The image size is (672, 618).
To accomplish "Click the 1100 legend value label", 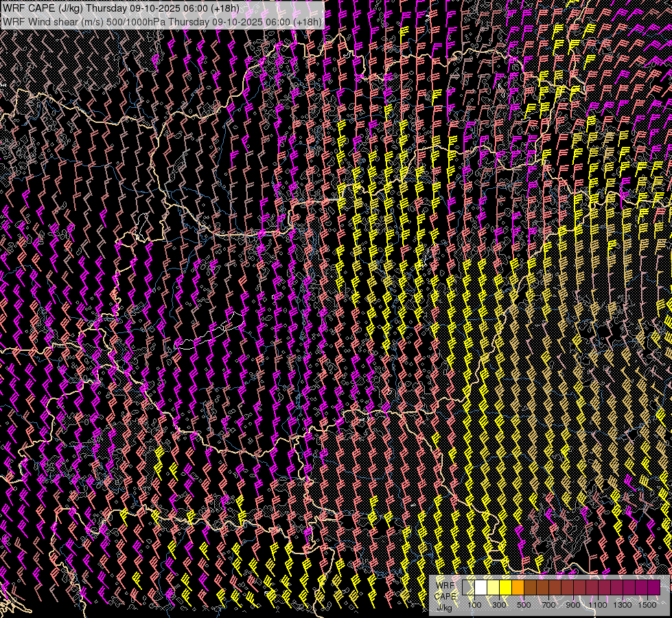I will click(x=598, y=604).
